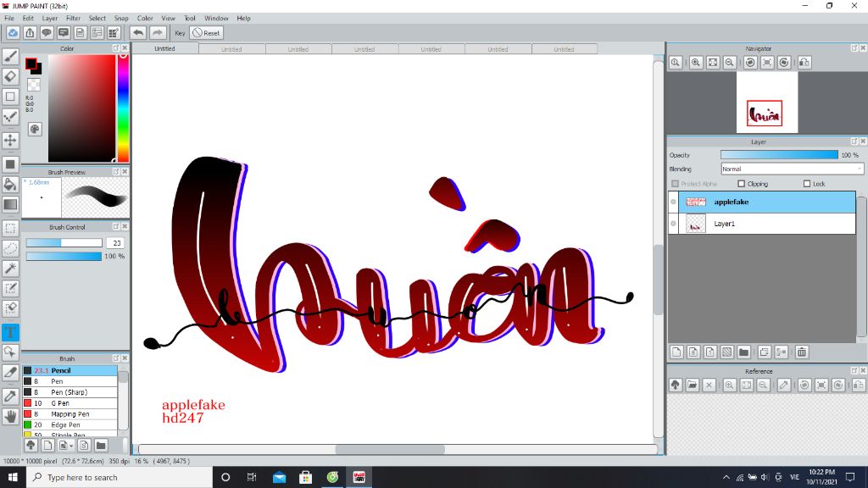The image size is (868, 488).
Task: Click the cloud save toolbar icon
Action: point(13,33)
